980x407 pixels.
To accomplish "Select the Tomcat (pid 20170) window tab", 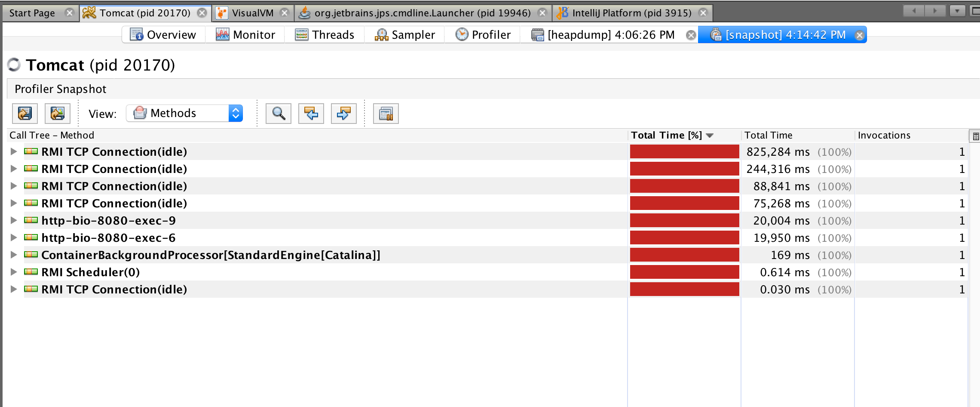I will point(145,13).
